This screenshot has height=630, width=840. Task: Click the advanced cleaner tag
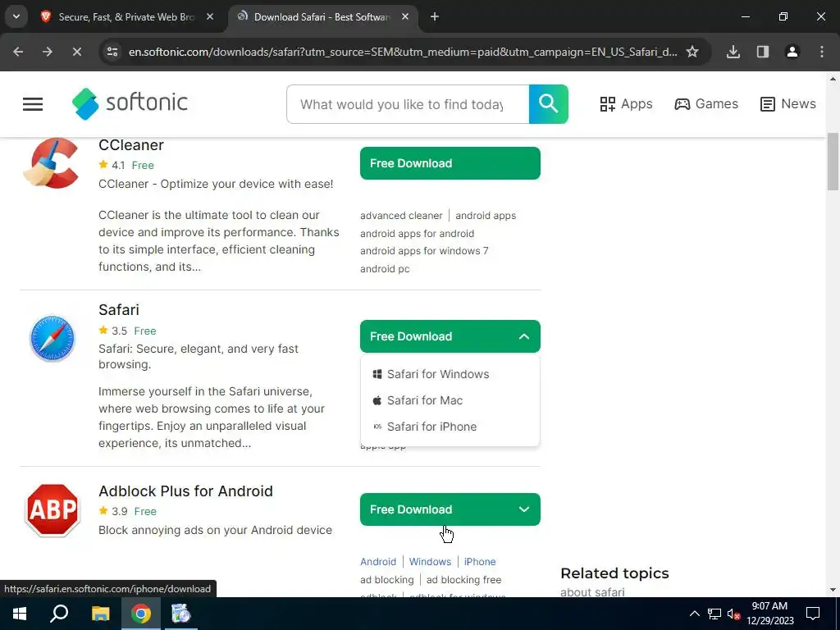point(401,216)
